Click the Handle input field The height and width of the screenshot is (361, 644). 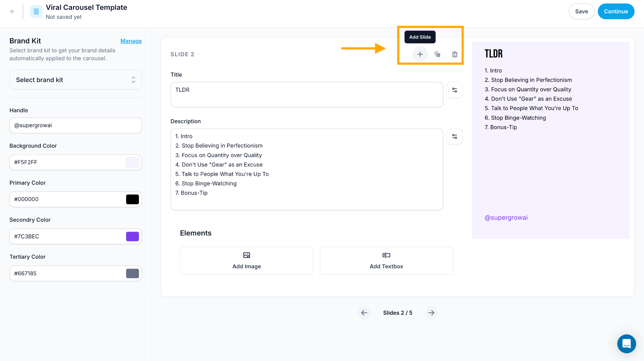75,125
